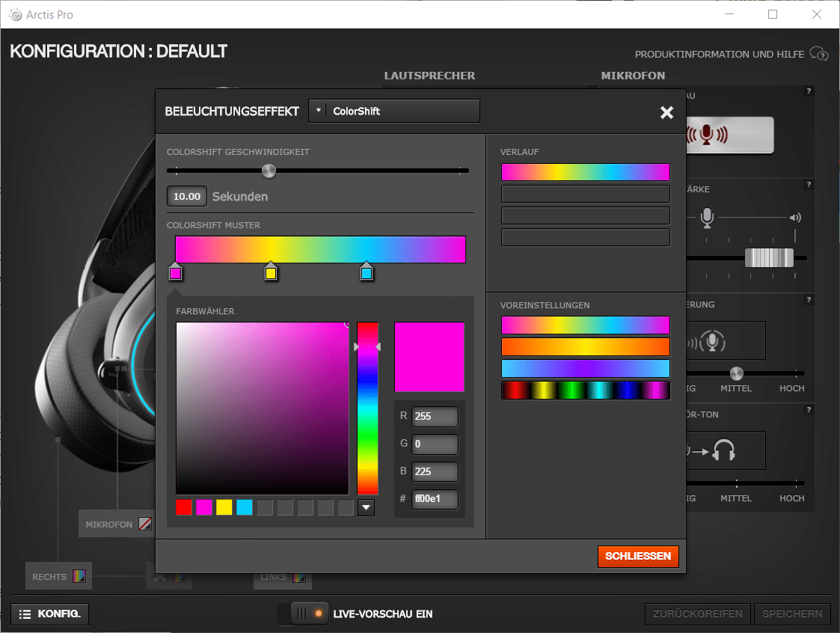Pick the red saved color swatch

click(x=184, y=508)
